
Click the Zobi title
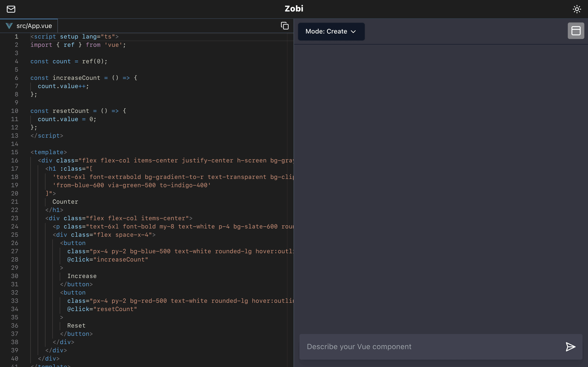[294, 9]
